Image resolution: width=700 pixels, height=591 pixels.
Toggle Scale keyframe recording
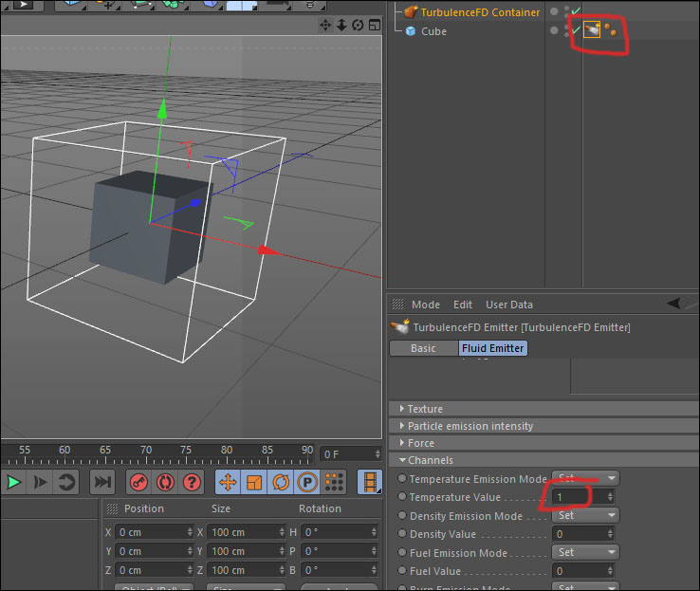[254, 482]
